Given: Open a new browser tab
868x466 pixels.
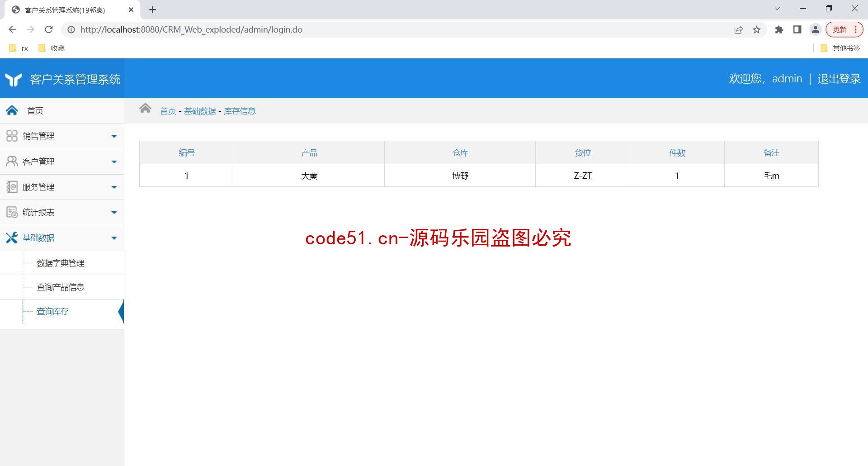Looking at the screenshot, I should click(x=152, y=10).
